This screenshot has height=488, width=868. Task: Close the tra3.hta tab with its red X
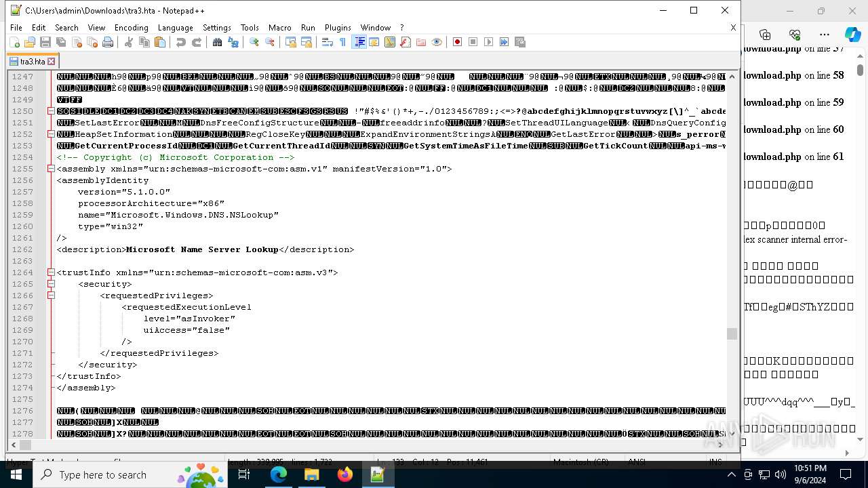pyautogui.click(x=51, y=61)
